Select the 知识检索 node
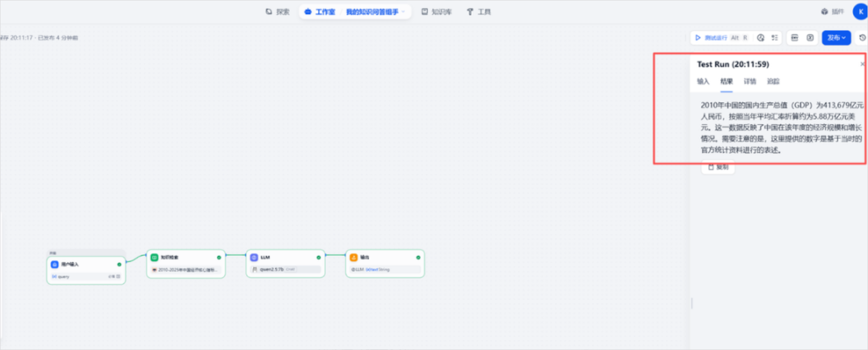Viewport: 868px width, 350px height. 186,263
